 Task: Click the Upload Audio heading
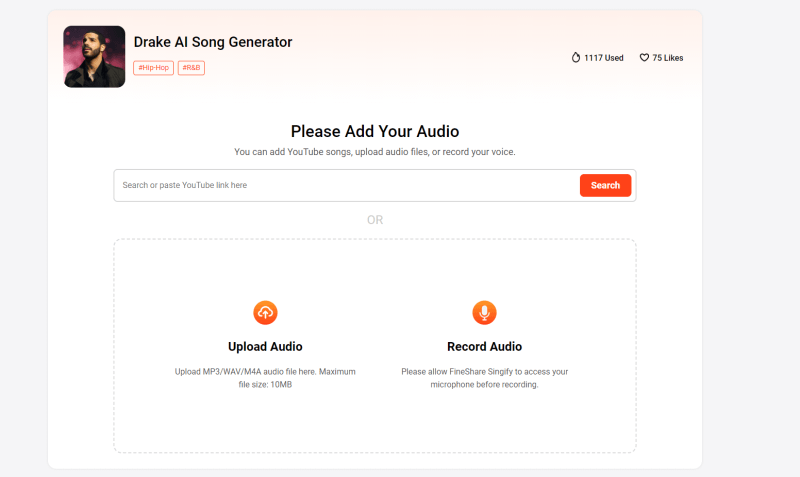pyautogui.click(x=265, y=346)
